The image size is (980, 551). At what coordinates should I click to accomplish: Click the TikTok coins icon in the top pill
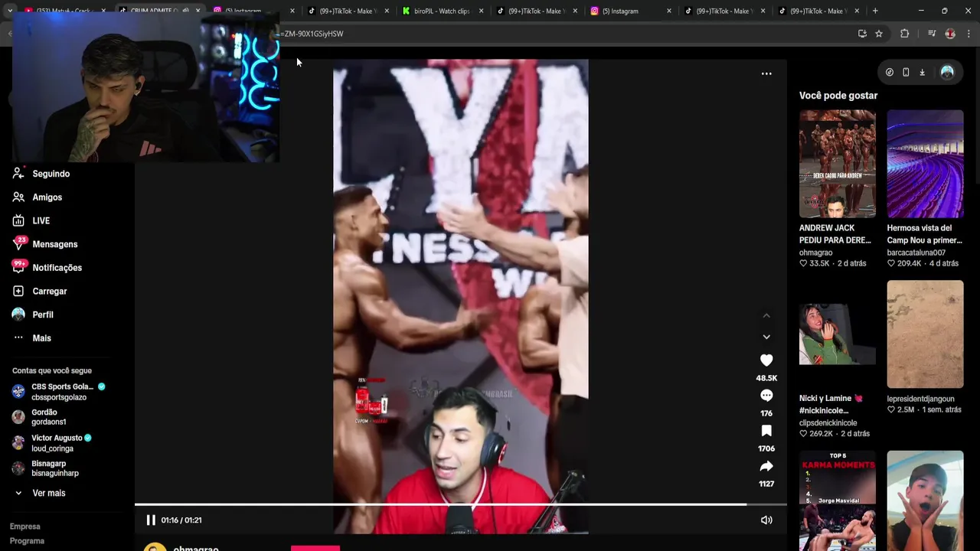tap(889, 72)
